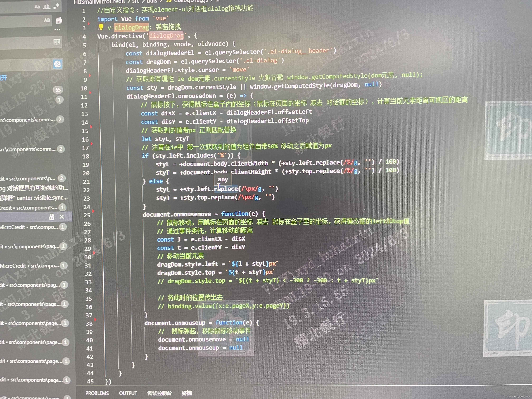
Task: Dismiss the highlighted search result row
Action: point(62,217)
